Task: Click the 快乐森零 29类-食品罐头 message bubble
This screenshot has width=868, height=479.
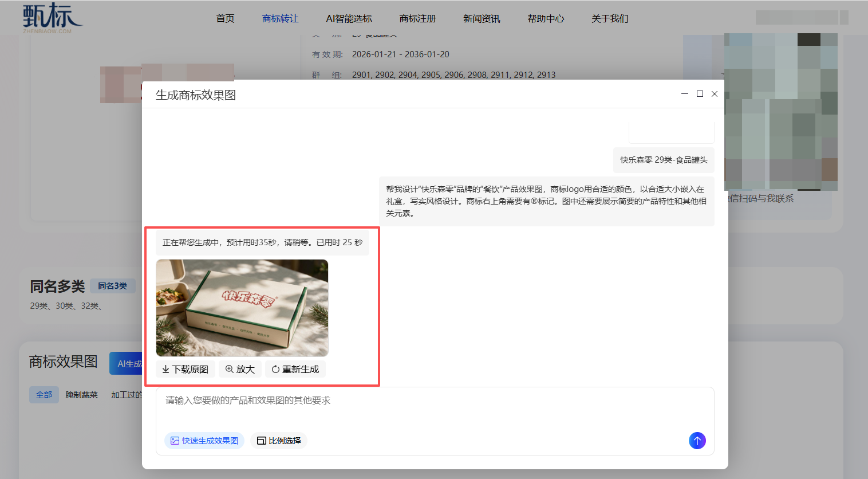Action: click(x=664, y=160)
